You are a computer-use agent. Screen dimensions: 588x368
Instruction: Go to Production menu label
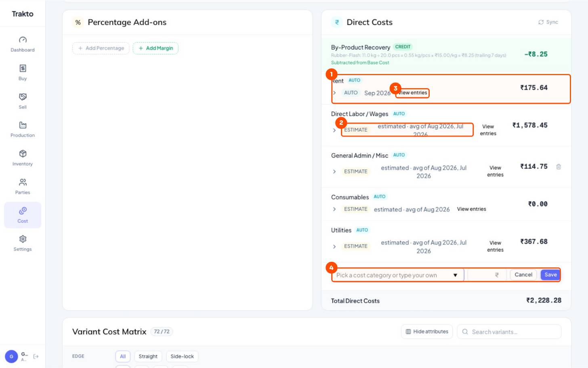[x=23, y=135]
